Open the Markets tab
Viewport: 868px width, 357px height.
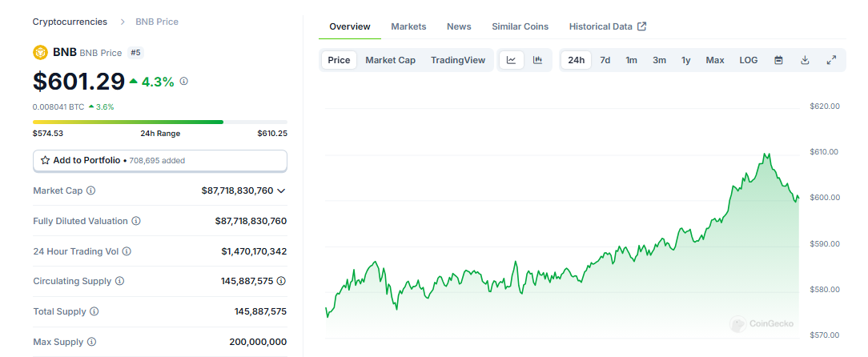[x=408, y=26]
